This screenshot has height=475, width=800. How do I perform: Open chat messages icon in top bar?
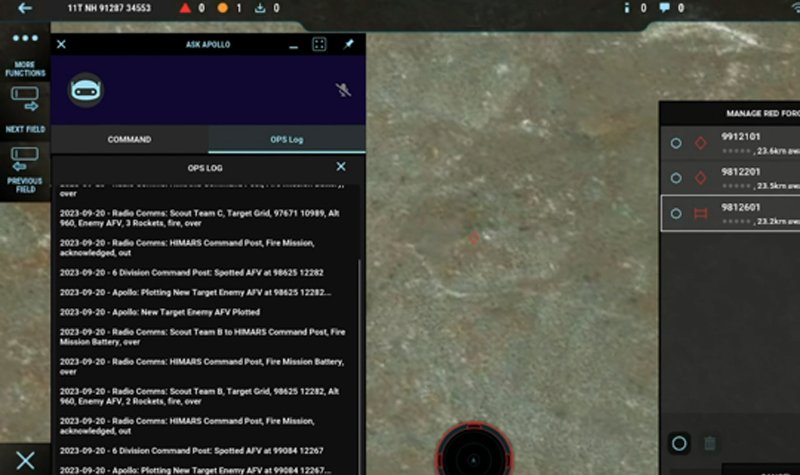(664, 8)
